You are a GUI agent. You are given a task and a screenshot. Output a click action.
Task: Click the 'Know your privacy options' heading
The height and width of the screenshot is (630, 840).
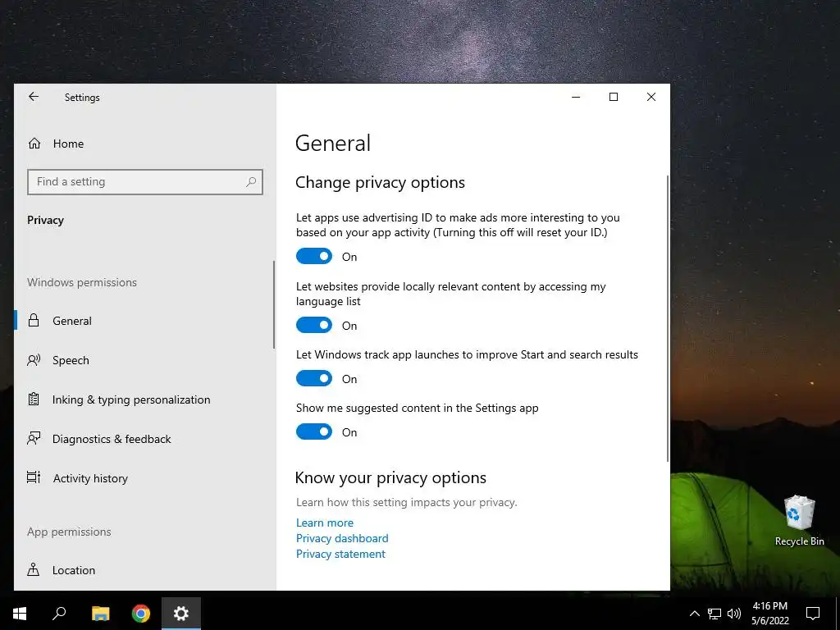pos(390,478)
